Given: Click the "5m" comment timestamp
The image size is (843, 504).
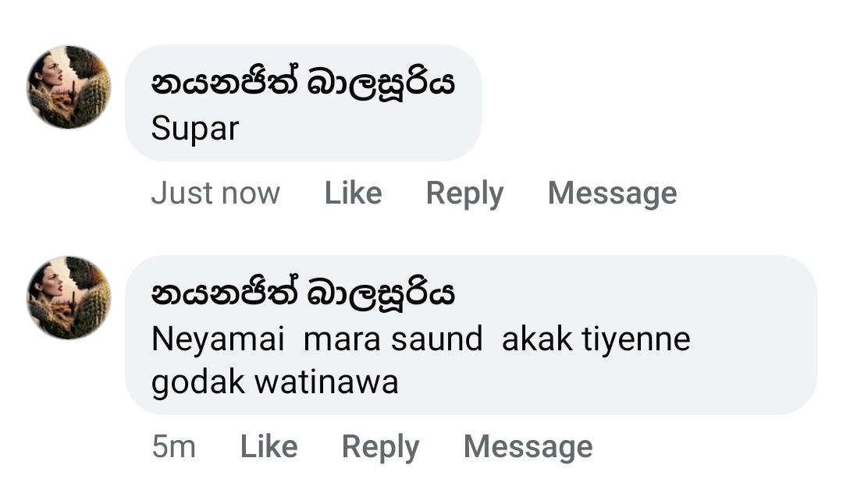Looking at the screenshot, I should [173, 446].
